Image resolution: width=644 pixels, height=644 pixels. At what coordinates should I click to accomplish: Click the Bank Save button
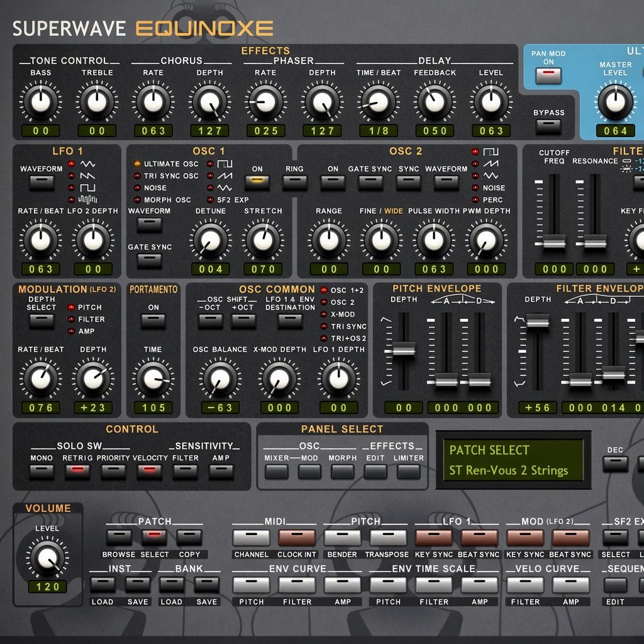206,585
